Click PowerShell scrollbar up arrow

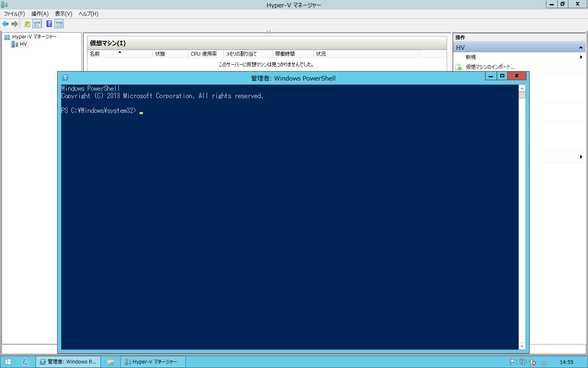522,88
